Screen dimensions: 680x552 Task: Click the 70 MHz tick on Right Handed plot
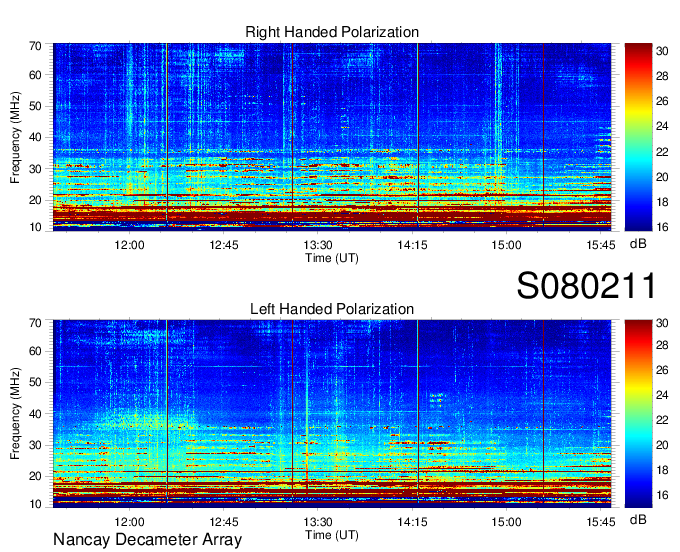click(x=35, y=46)
